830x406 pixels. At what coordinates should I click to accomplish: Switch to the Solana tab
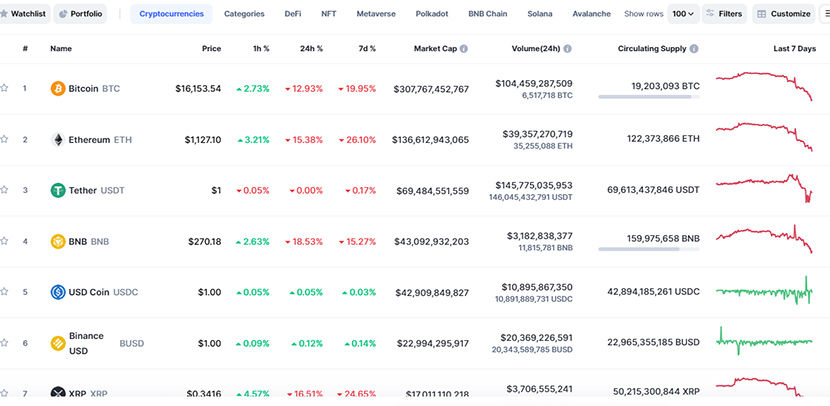[x=540, y=14]
